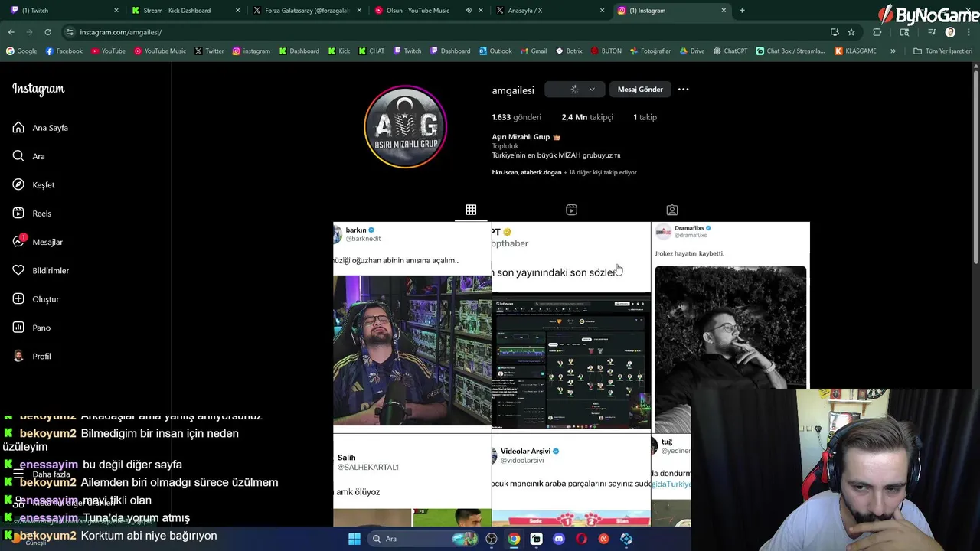Open Kick app from taskbar
This screenshot has height=551, width=980.
[537, 539]
